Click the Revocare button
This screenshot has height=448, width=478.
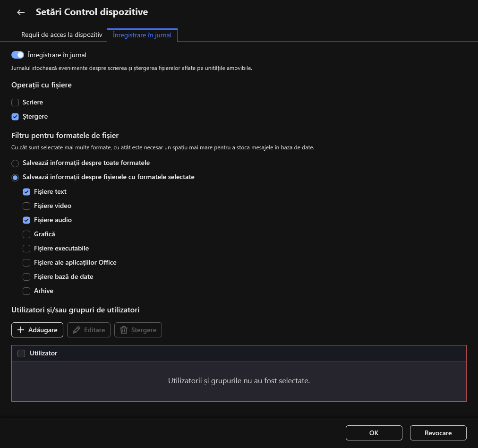(438, 433)
